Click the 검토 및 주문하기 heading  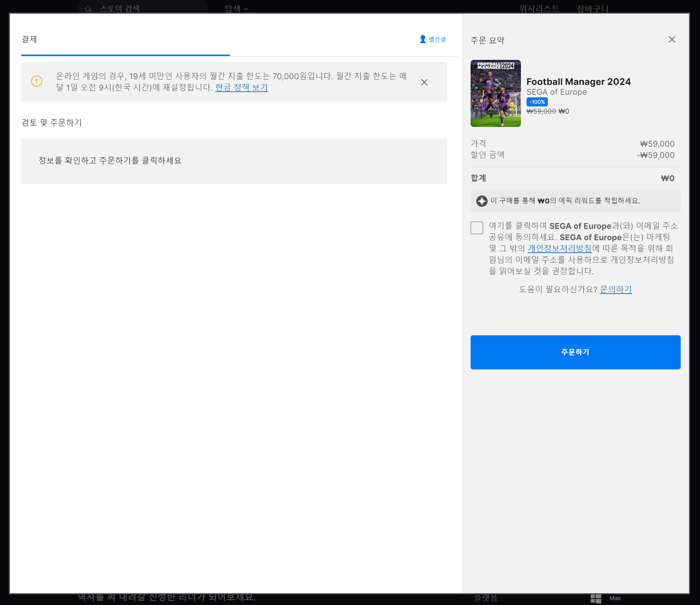click(51, 123)
